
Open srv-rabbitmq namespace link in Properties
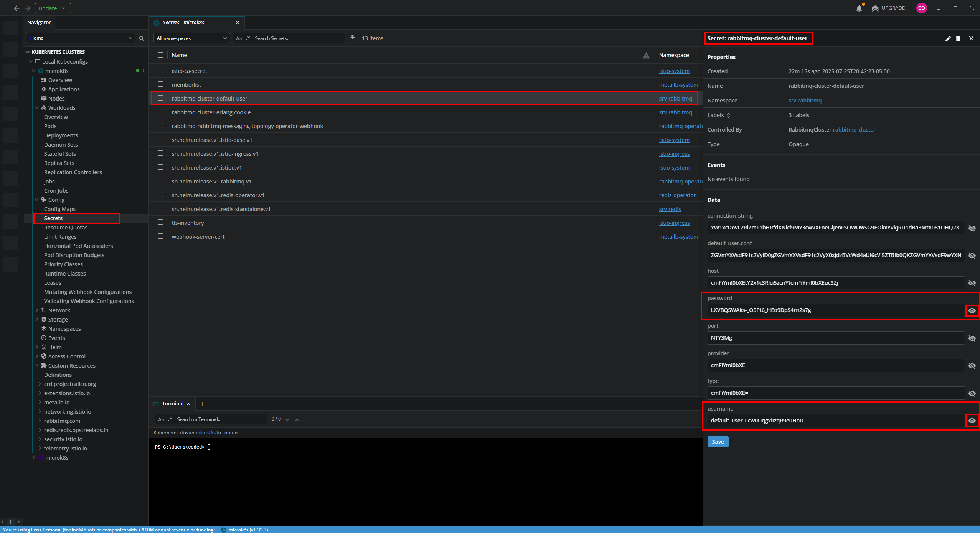[805, 101]
